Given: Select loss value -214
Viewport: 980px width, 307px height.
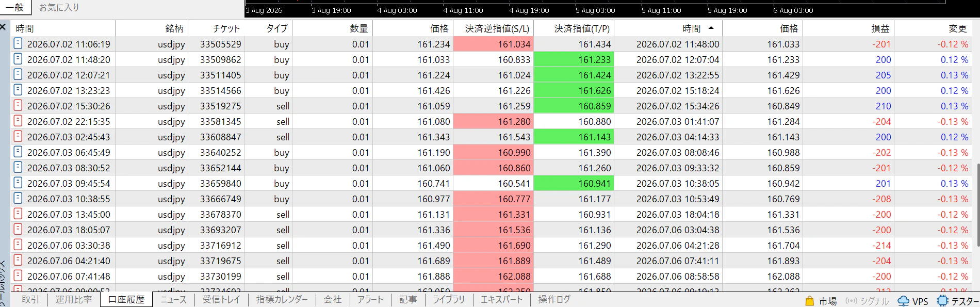Looking at the screenshot, I should click(x=881, y=245).
